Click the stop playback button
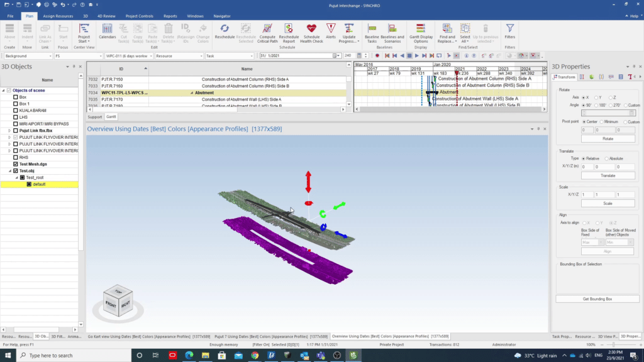 pyautogui.click(x=409, y=56)
